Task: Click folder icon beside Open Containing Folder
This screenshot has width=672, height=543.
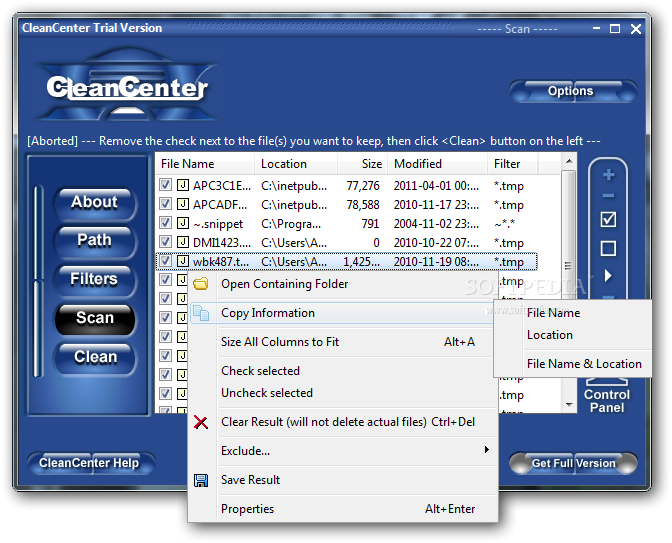Action: pyautogui.click(x=201, y=284)
